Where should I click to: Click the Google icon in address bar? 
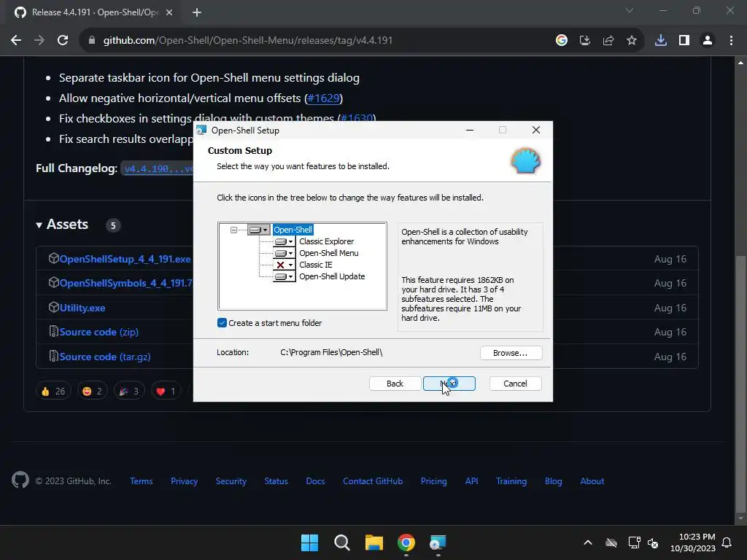click(x=562, y=41)
